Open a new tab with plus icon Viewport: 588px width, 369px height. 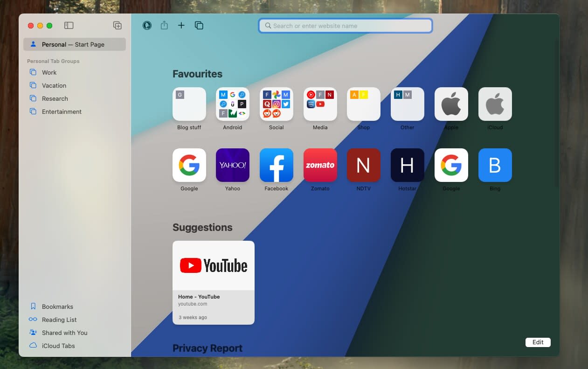[x=181, y=26]
